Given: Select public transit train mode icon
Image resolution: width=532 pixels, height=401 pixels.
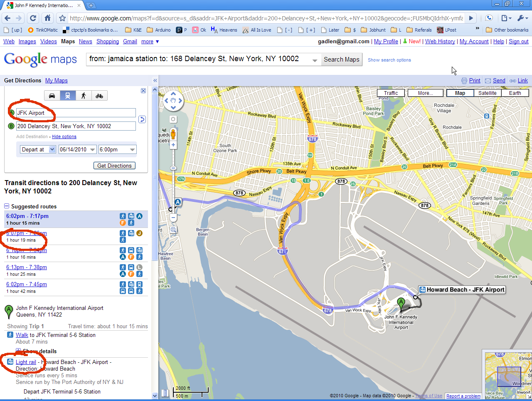Looking at the screenshot, I should [x=68, y=96].
